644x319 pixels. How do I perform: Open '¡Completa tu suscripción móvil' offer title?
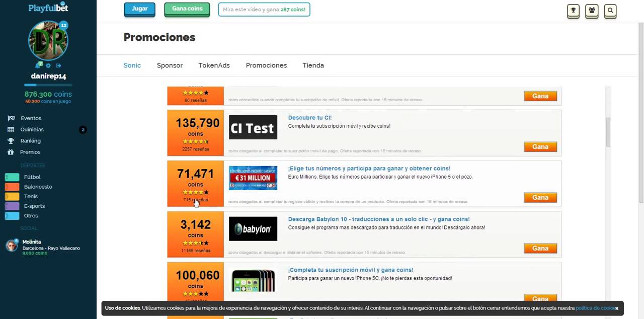pyautogui.click(x=351, y=270)
